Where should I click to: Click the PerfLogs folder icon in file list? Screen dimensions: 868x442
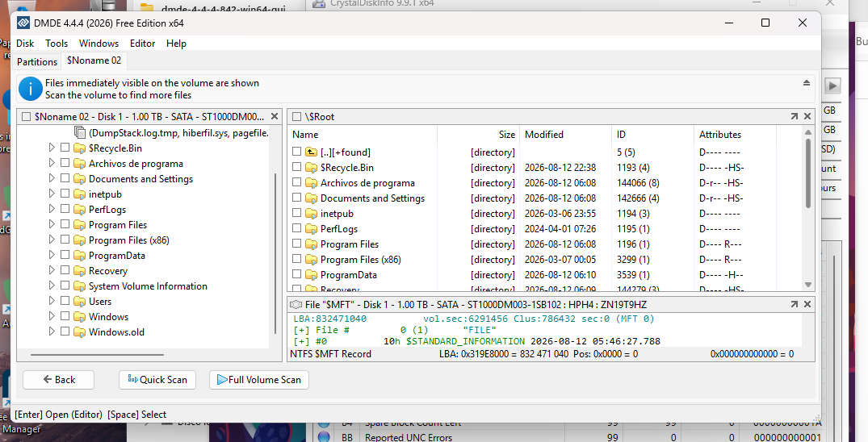click(311, 229)
